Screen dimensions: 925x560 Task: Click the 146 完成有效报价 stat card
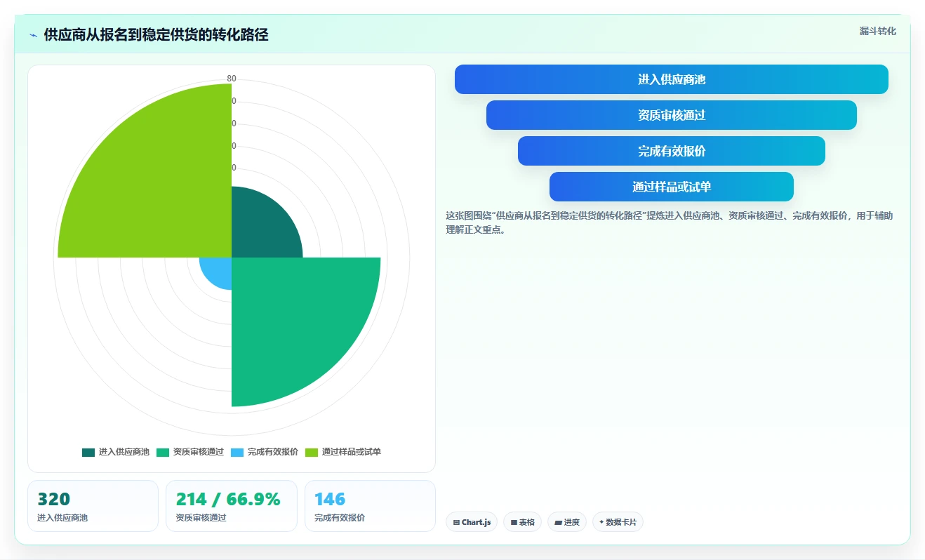click(370, 506)
